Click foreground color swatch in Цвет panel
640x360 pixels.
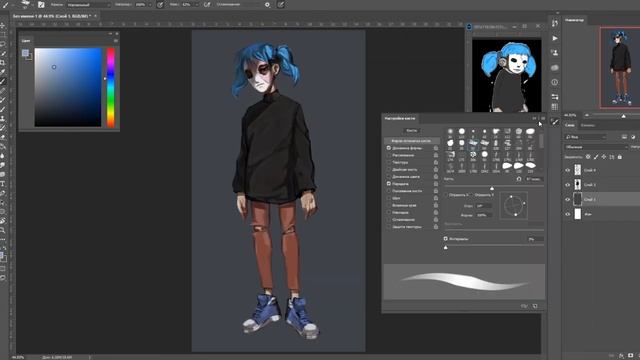pos(25,53)
